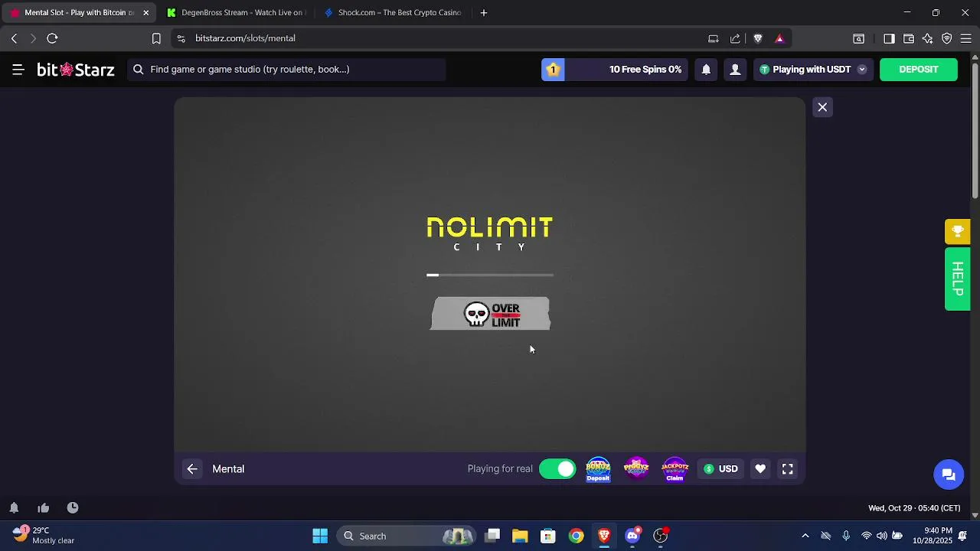Open the level 1 badge icon
This screenshot has height=551, width=980.
coord(553,70)
